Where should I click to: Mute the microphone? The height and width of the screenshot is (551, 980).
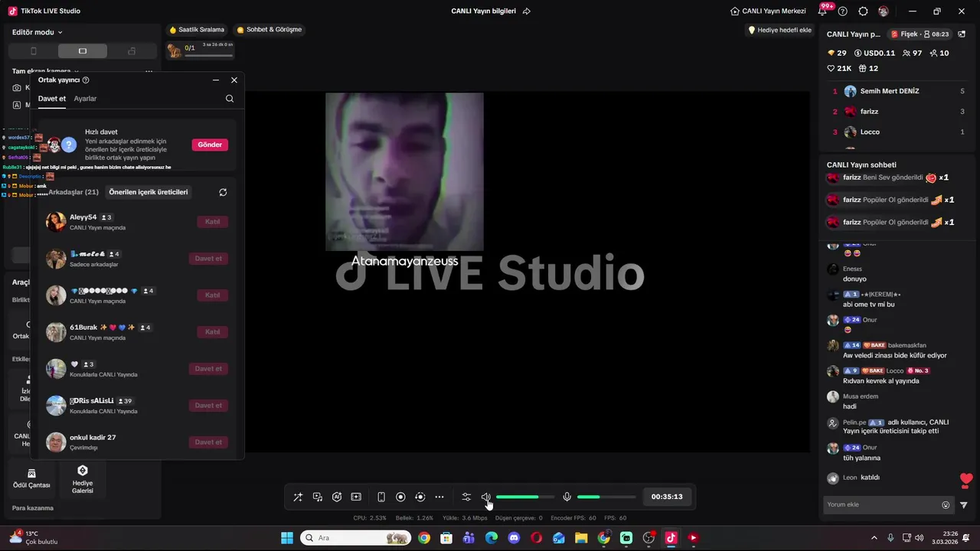coord(567,497)
